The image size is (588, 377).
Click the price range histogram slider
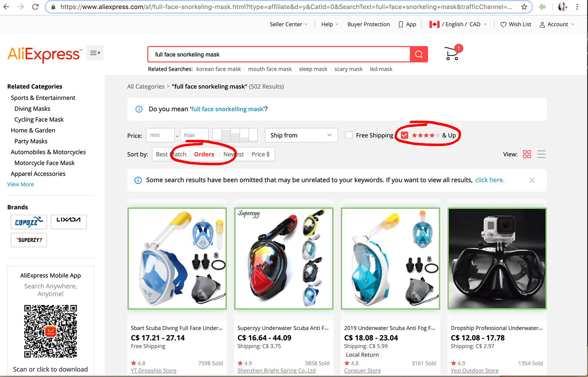pyautogui.click(x=235, y=135)
